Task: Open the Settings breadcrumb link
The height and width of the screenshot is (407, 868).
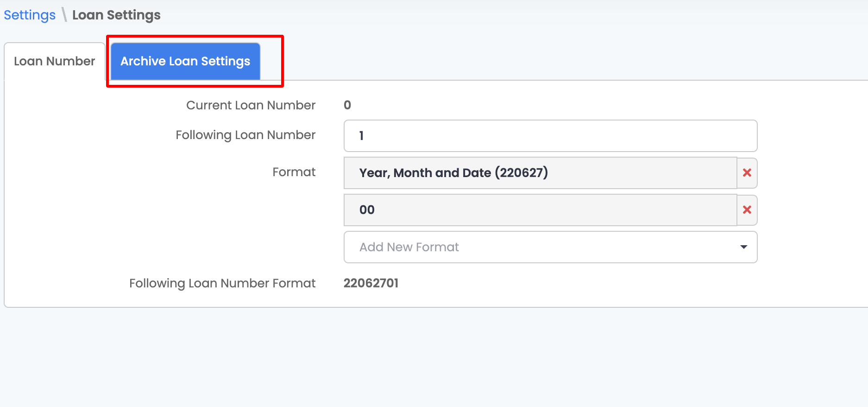Action: pos(29,14)
